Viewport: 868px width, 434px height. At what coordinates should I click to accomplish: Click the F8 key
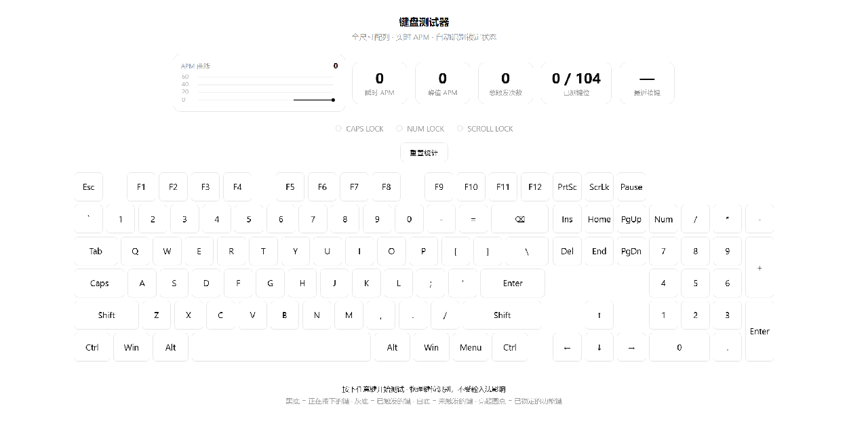point(387,187)
